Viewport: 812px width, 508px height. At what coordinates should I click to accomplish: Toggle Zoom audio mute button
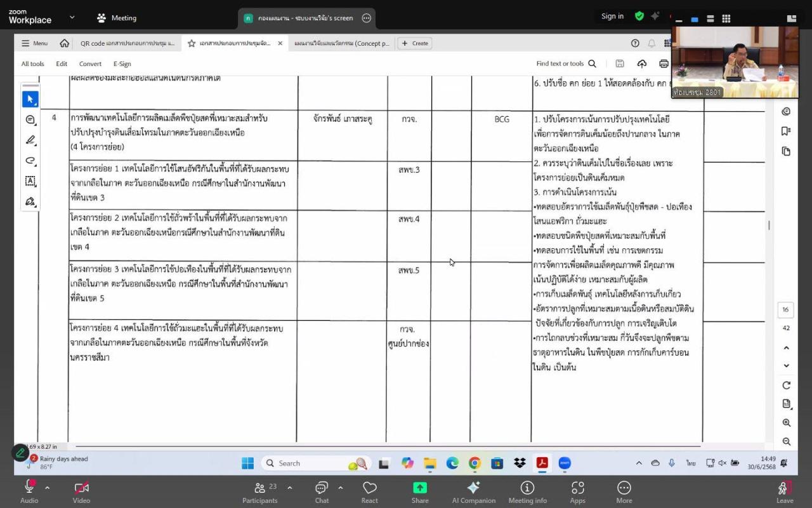pyautogui.click(x=29, y=491)
